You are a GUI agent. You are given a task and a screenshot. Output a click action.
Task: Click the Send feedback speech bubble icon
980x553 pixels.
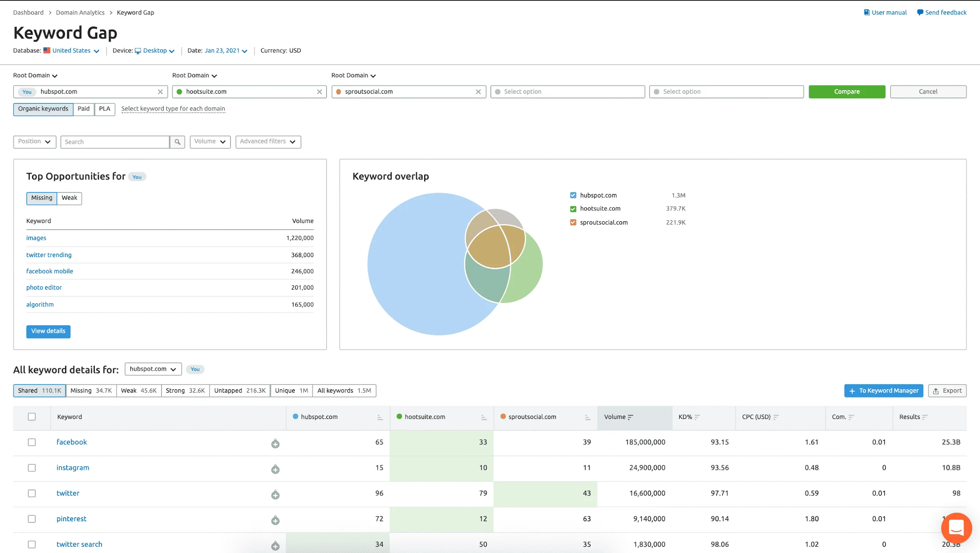tap(920, 13)
